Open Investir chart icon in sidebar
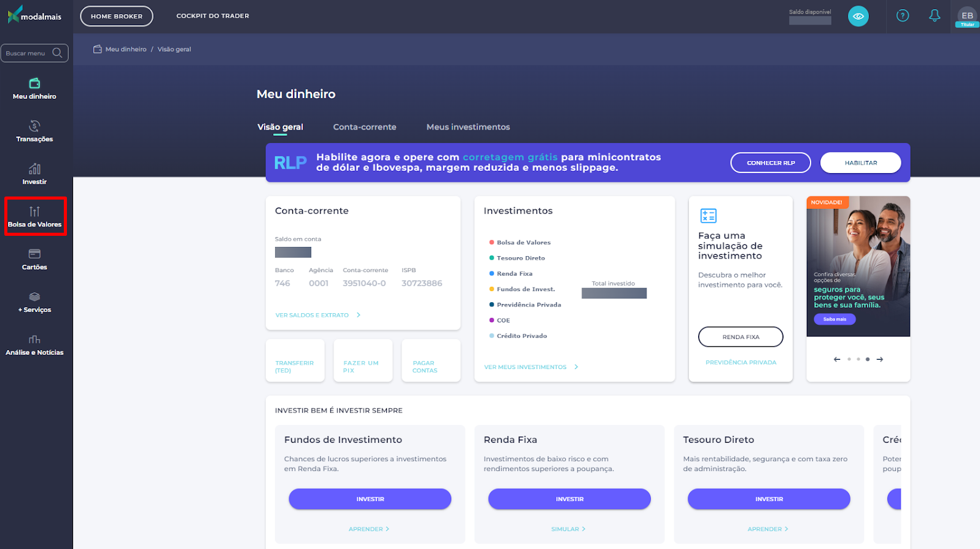Image resolution: width=980 pixels, height=549 pixels. tap(34, 168)
